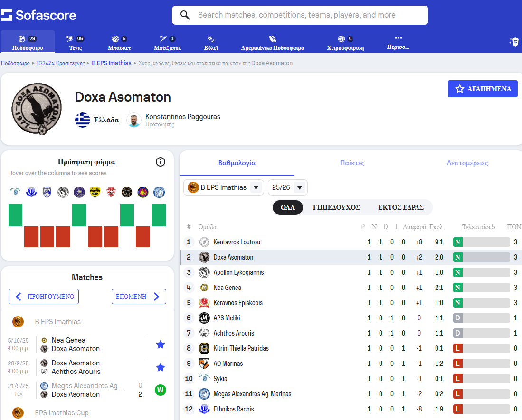Click the Megas Alexandros vs Doxa Asomaton 0-2 match

87,390
